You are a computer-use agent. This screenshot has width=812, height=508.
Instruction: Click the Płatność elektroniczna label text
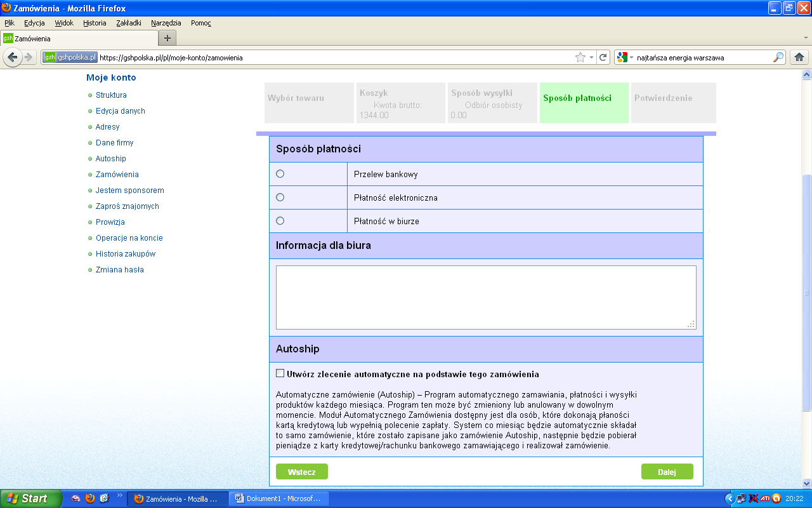(x=396, y=197)
